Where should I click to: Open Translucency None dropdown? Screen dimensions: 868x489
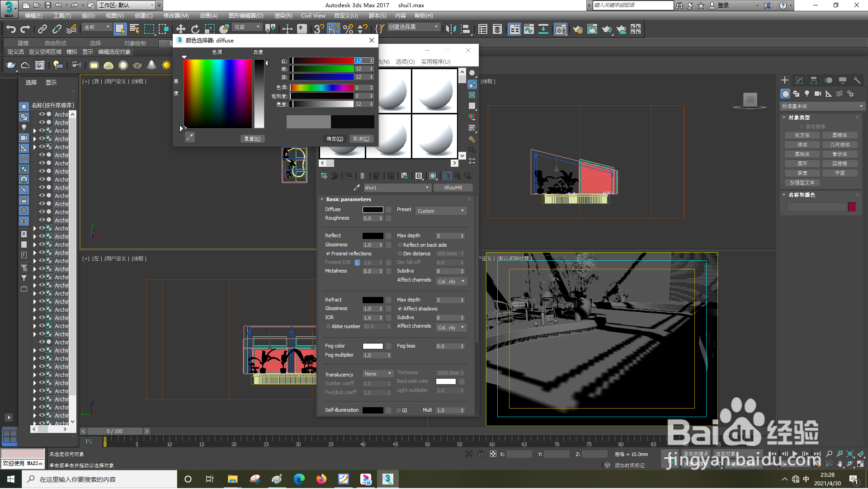(x=377, y=374)
